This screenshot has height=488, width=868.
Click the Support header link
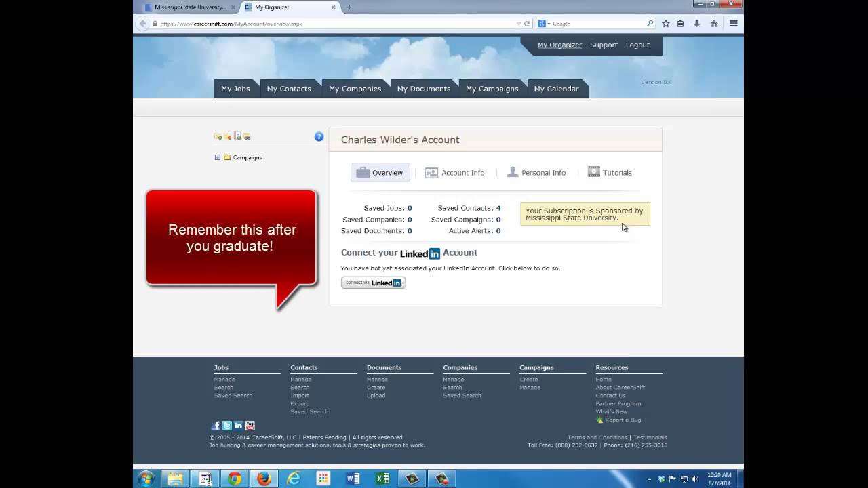point(604,45)
